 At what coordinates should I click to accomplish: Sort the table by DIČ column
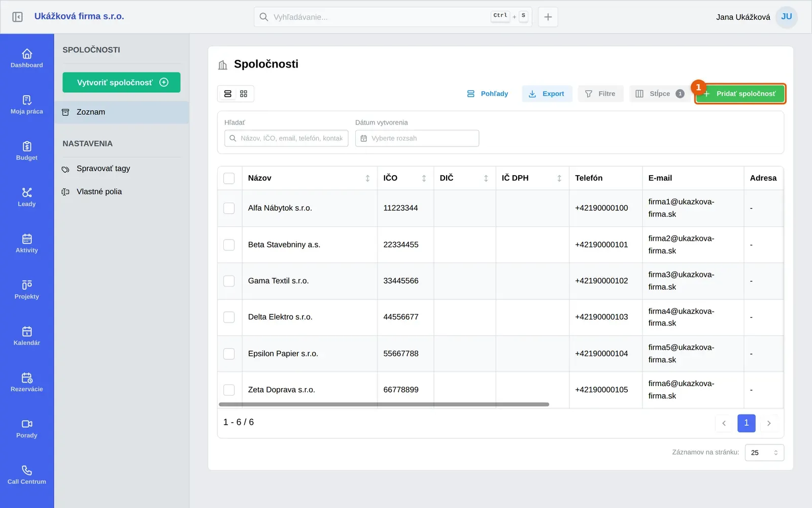click(486, 178)
